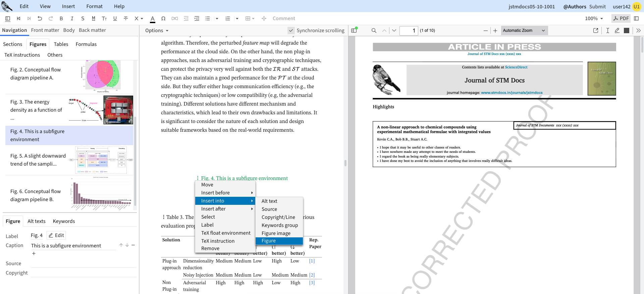Toggle the PDF preview button
This screenshot has height=294, width=644.
pyautogui.click(x=621, y=18)
